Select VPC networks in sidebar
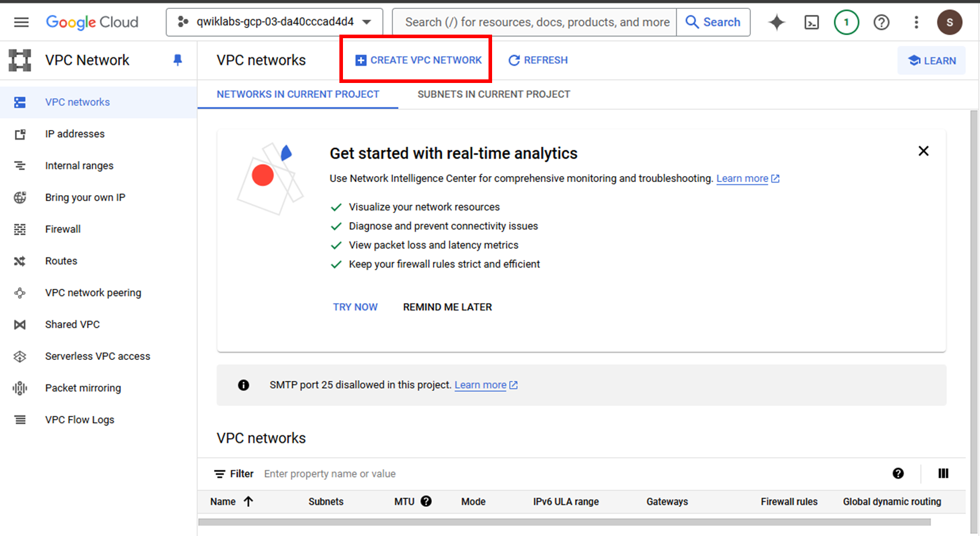 [98, 102]
